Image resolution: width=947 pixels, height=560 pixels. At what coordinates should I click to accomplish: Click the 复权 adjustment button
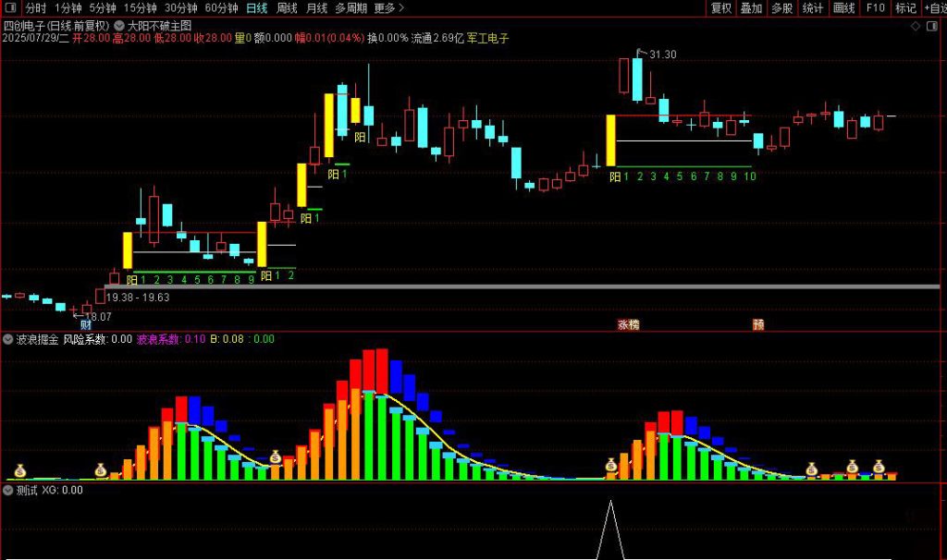(x=721, y=8)
